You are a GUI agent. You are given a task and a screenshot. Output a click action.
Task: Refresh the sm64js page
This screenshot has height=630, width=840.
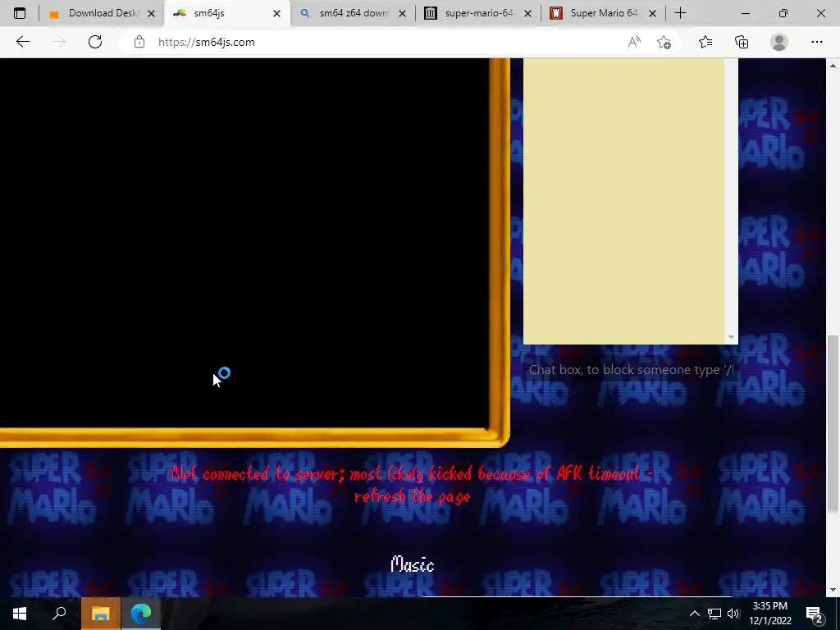pos(95,42)
